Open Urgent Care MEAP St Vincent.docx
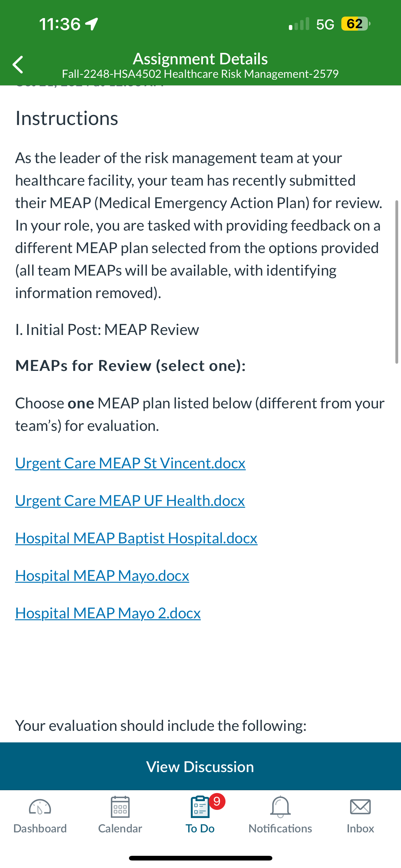Image resolution: width=401 pixels, height=868 pixels. tap(130, 463)
